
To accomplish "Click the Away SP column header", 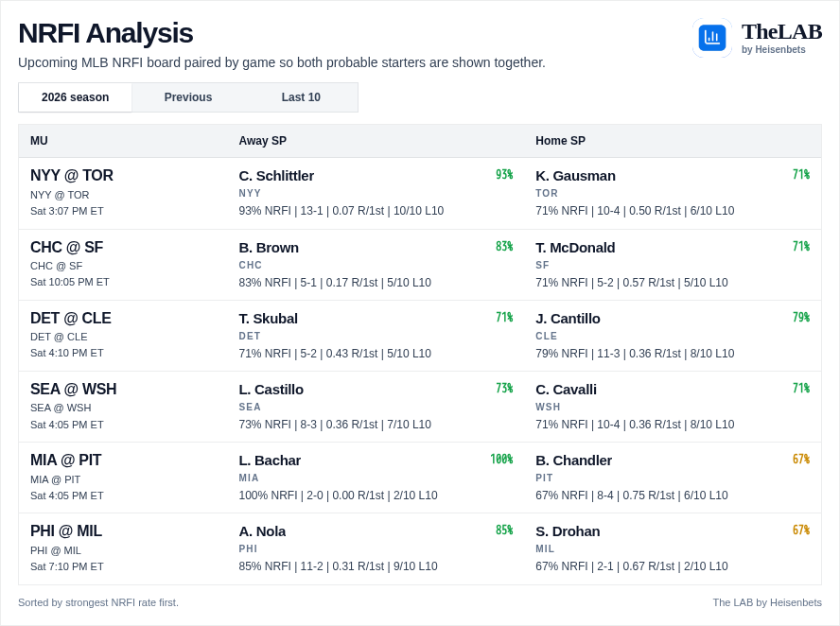I will point(263,141).
